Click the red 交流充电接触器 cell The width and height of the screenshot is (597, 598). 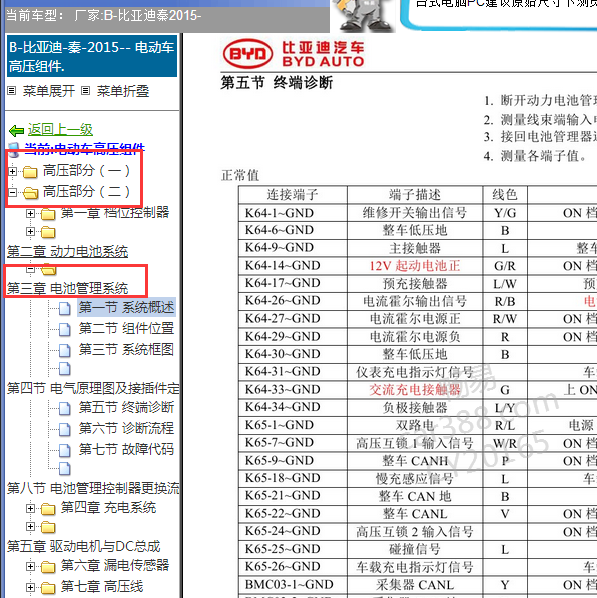(x=415, y=389)
